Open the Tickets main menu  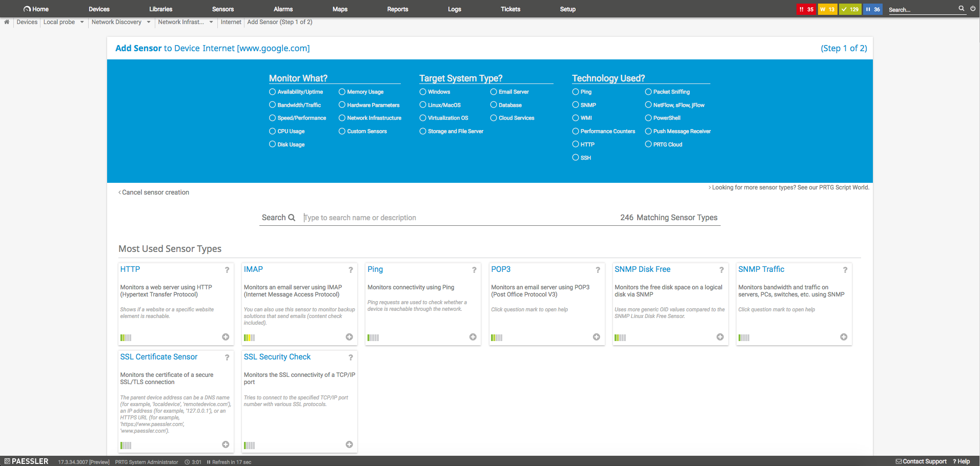coord(511,9)
